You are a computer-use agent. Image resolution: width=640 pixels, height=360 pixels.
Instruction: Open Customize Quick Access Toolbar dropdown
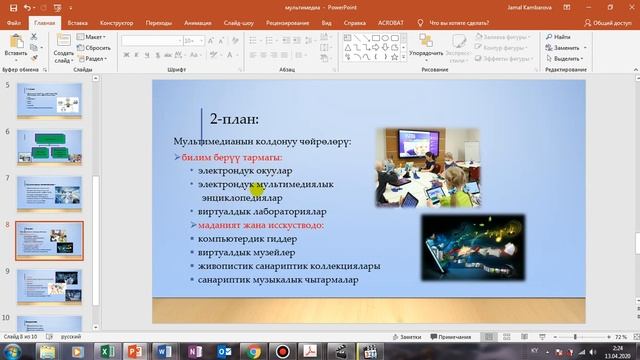(x=70, y=8)
